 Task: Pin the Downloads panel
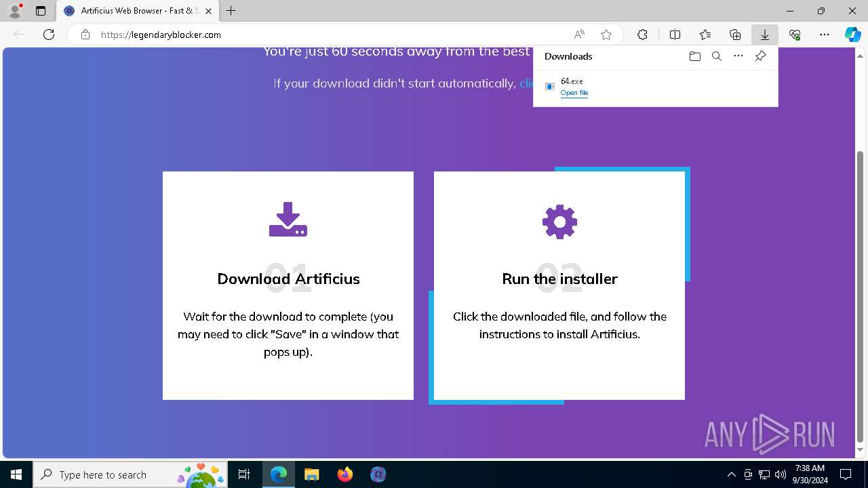pyautogui.click(x=760, y=56)
